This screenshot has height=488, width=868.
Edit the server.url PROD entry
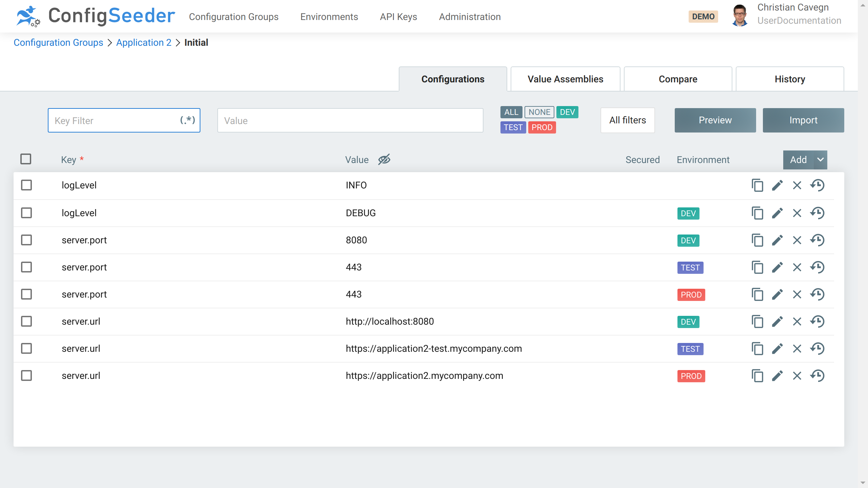point(777,376)
